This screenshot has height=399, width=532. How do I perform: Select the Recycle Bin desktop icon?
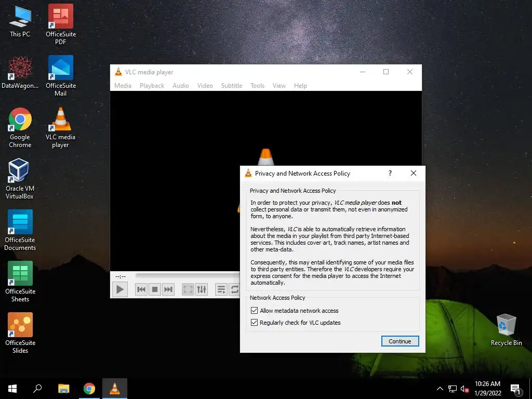506,329
